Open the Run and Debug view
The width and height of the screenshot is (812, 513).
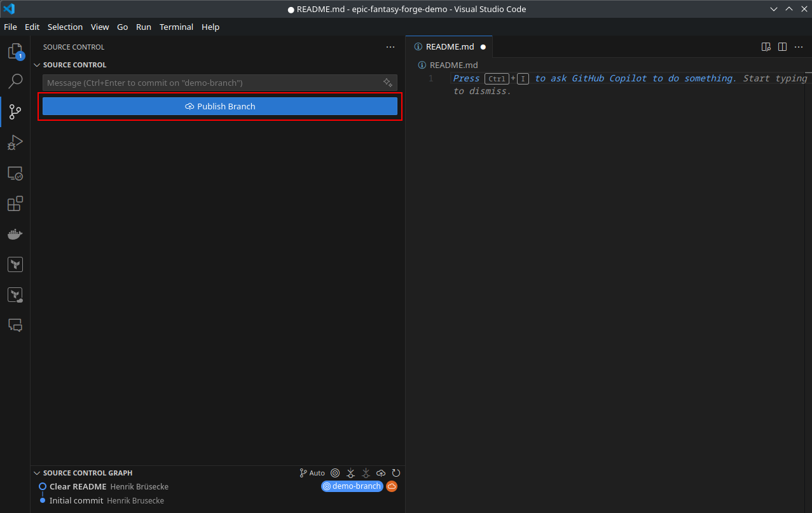15,142
